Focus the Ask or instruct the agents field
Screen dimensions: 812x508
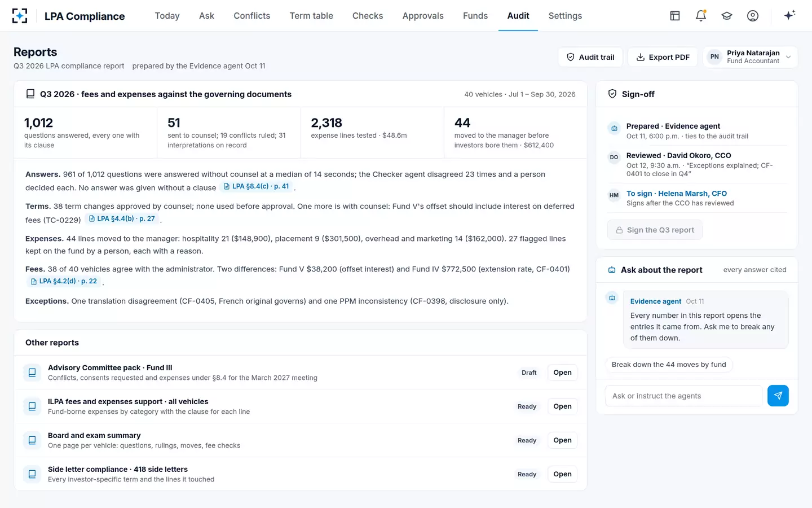coord(683,396)
